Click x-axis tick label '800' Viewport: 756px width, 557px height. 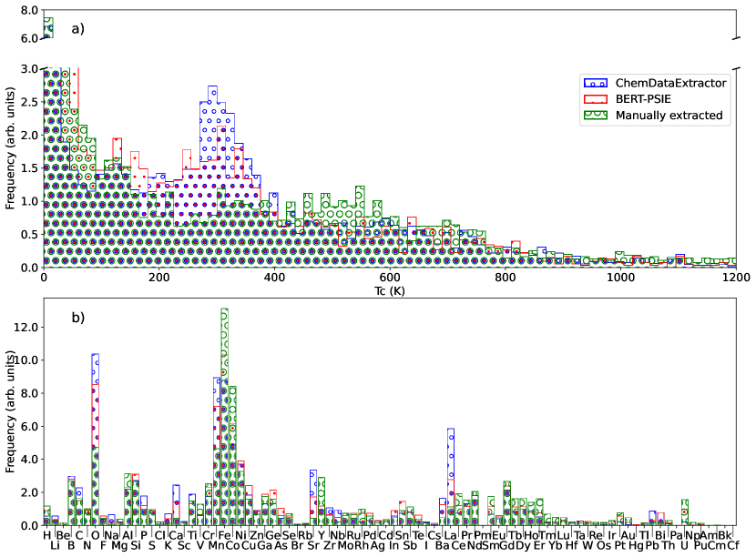coord(506,278)
